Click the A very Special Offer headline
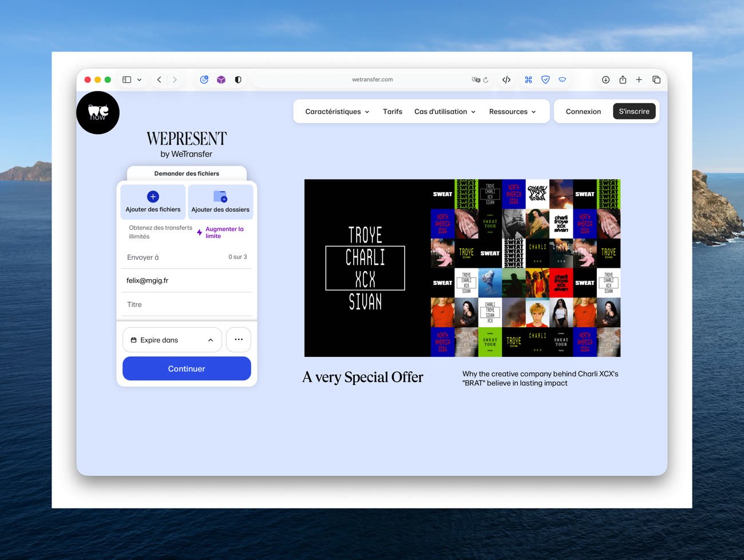This screenshot has height=560, width=744. pos(363,378)
